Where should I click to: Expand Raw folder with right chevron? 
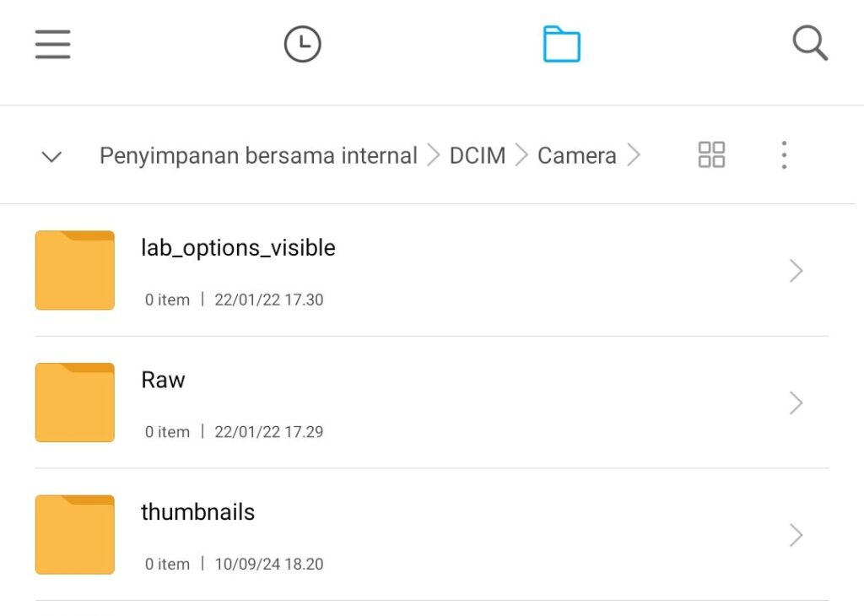[x=795, y=403]
